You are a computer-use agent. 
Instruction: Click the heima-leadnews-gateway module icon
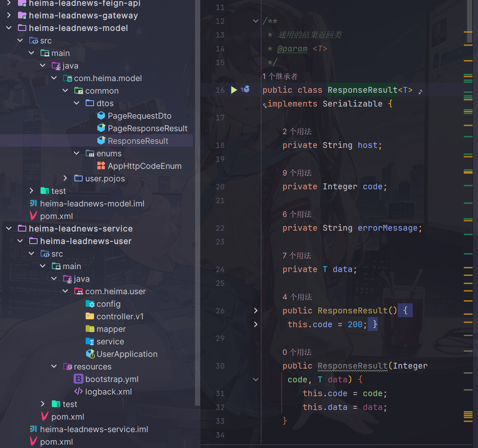[22, 15]
